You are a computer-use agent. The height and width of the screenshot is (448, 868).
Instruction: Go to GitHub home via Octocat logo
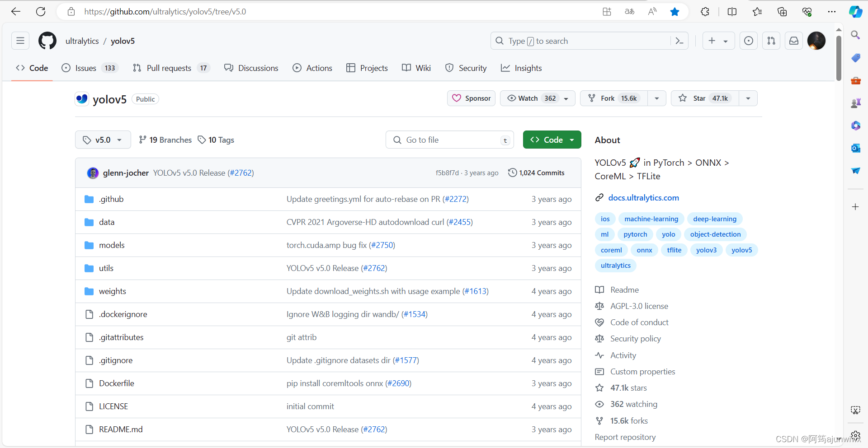click(47, 41)
